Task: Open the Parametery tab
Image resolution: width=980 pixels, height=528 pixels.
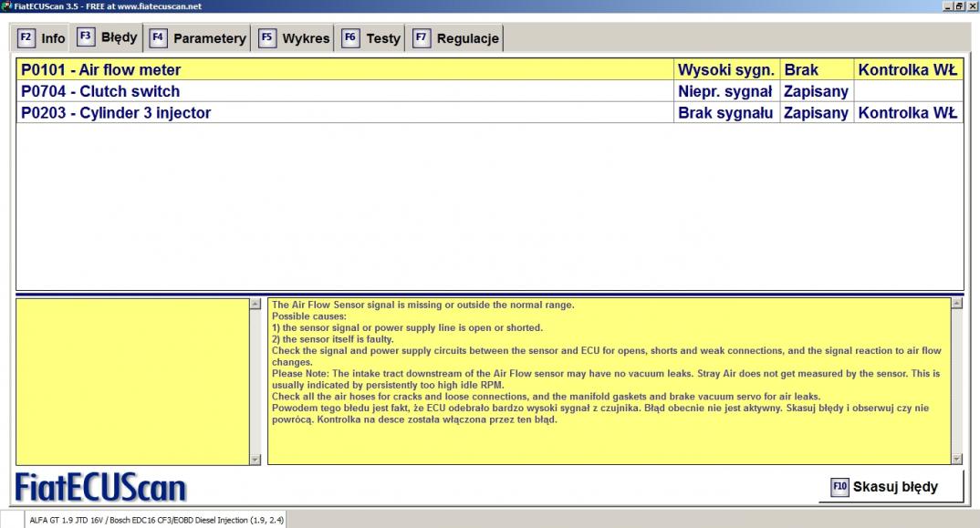Action: pos(197,38)
